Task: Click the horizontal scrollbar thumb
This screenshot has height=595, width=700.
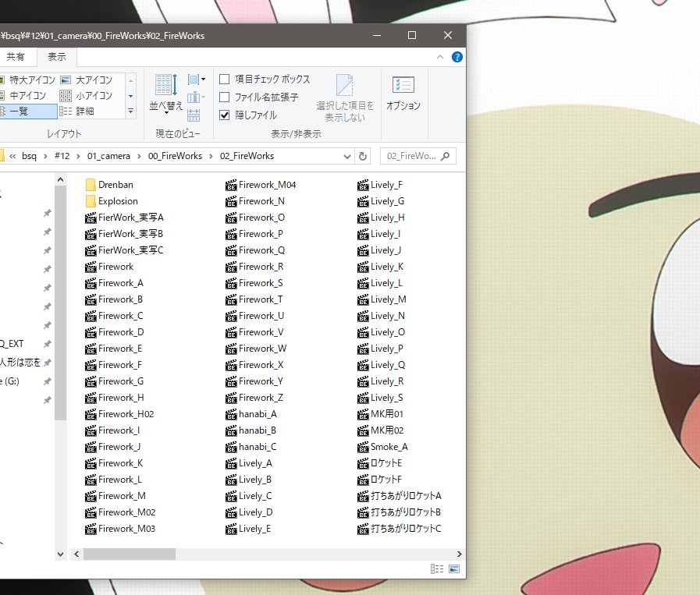Action: coord(130,554)
